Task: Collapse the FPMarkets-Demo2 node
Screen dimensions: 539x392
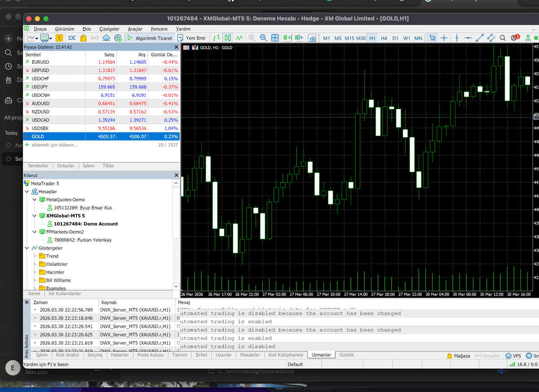Action: (x=35, y=232)
